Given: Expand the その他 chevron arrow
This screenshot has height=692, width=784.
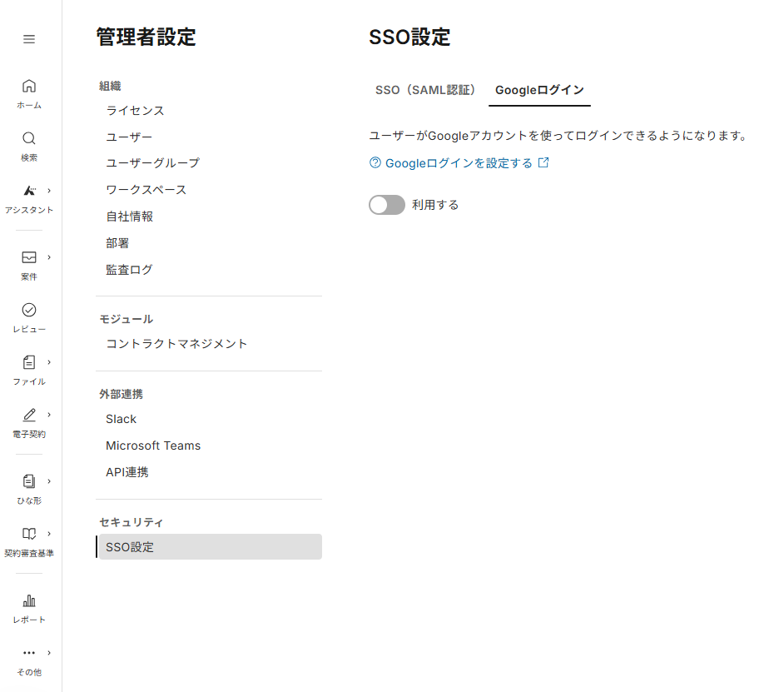Looking at the screenshot, I should [49, 653].
